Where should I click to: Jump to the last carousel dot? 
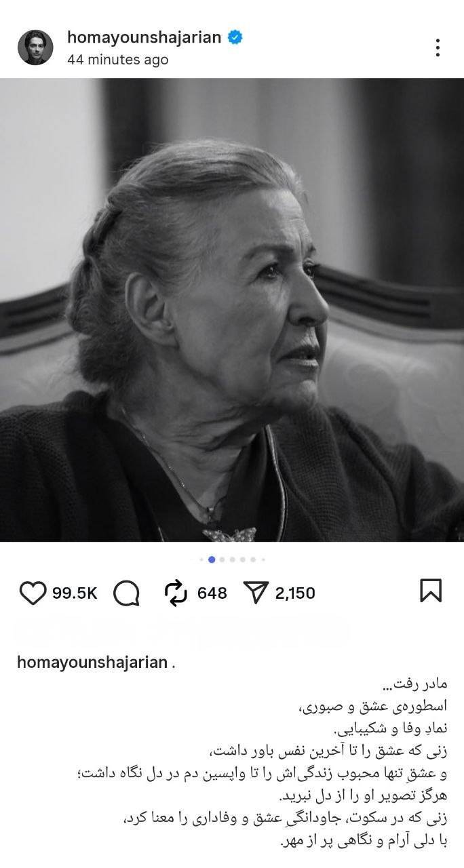pyautogui.click(x=263, y=559)
